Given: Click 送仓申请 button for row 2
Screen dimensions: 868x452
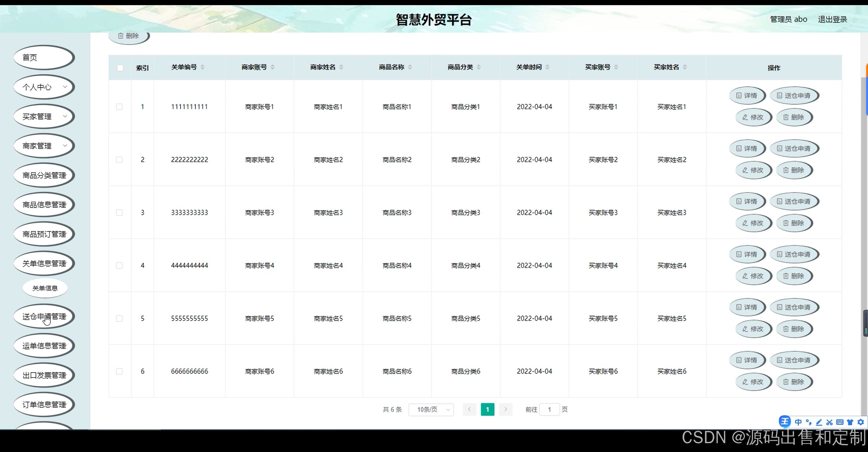Looking at the screenshot, I should tap(794, 149).
